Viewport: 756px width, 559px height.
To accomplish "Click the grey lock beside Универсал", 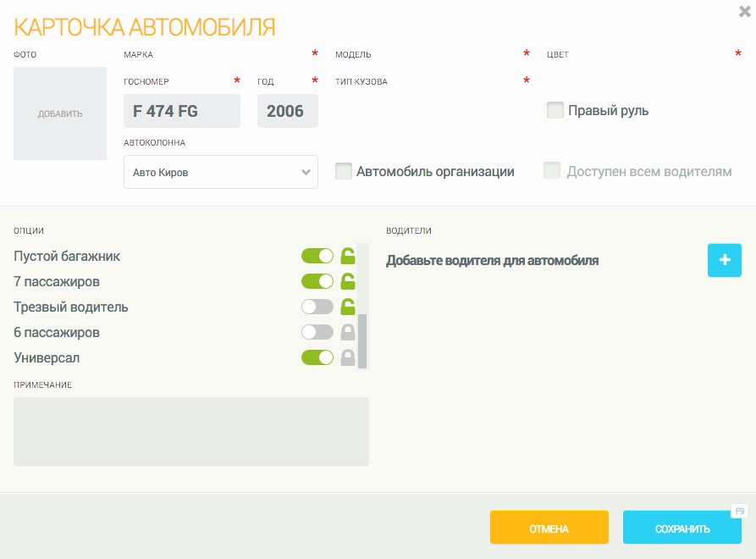I will [x=347, y=358].
